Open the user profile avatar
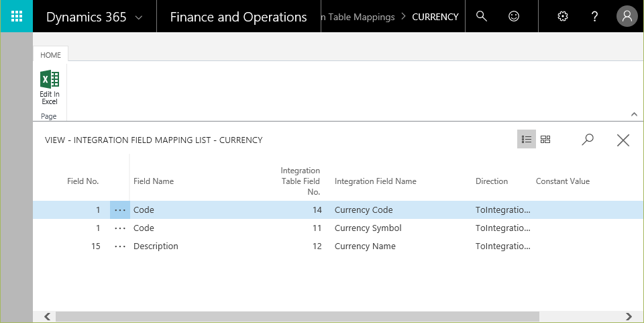 pos(627,16)
